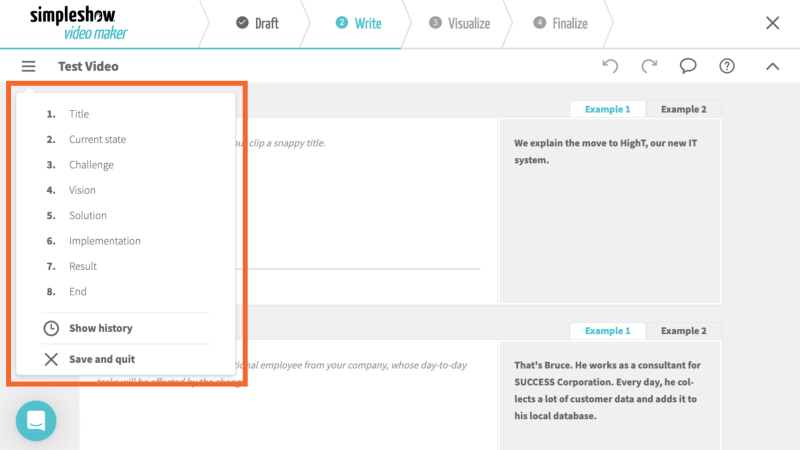Screen dimensions: 800x450
Task: Jump to Current state in menu
Action: coord(97,140)
